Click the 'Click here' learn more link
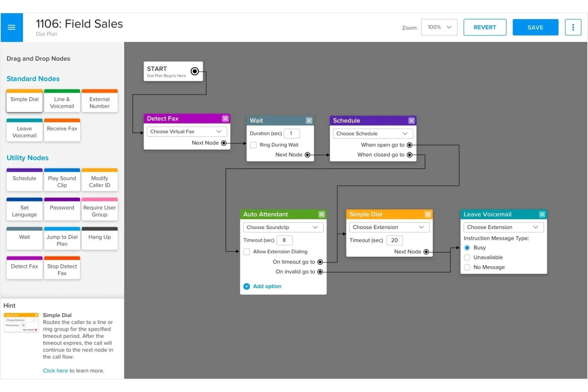This screenshot has height=392, width=588. (x=55, y=370)
